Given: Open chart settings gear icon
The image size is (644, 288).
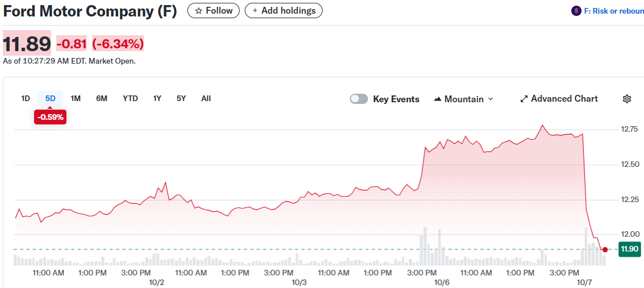Looking at the screenshot, I should coord(626,99).
